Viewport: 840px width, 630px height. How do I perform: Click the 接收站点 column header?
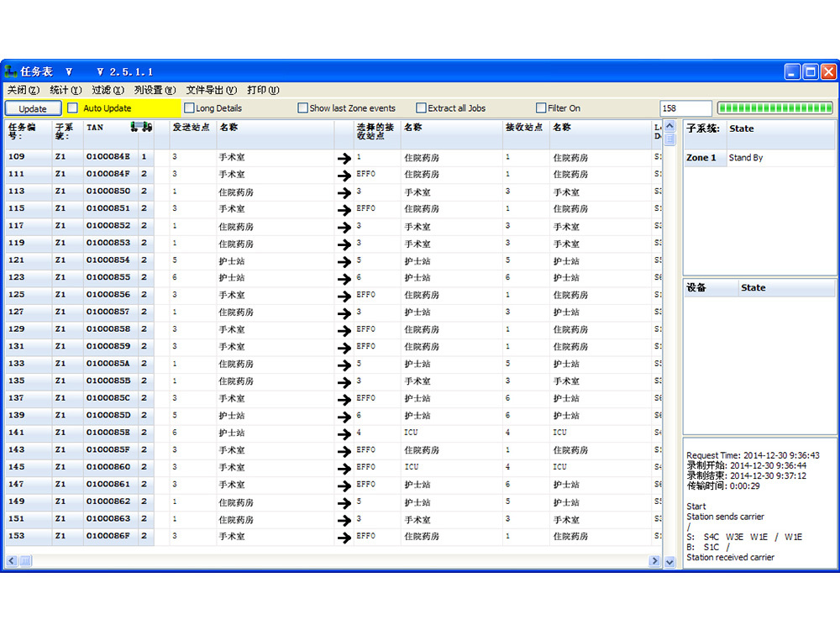coord(526,134)
